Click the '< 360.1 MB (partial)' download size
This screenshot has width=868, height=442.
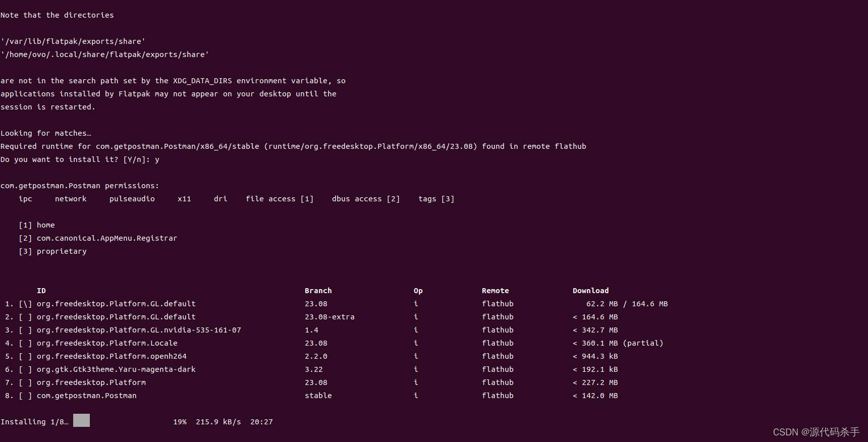(618, 343)
